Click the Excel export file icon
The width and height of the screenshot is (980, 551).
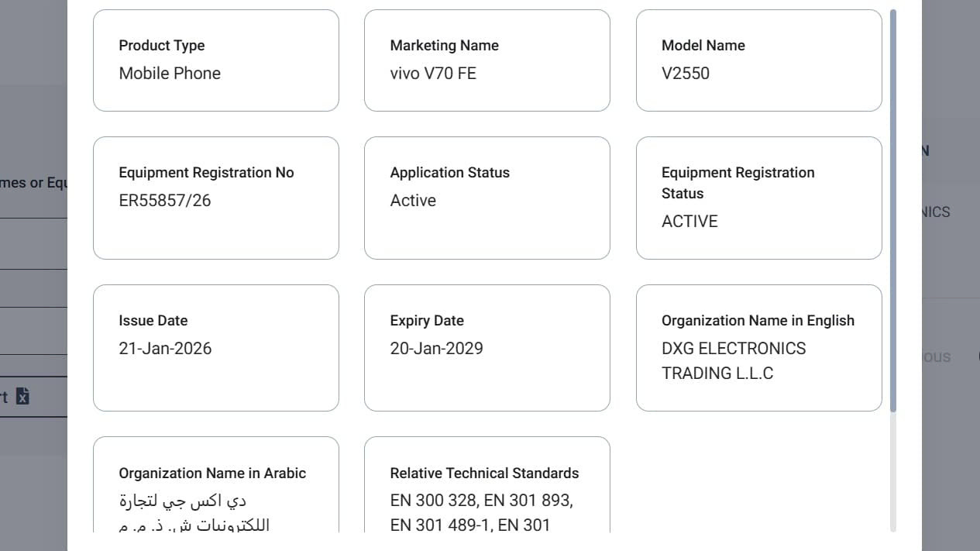pos(23,397)
